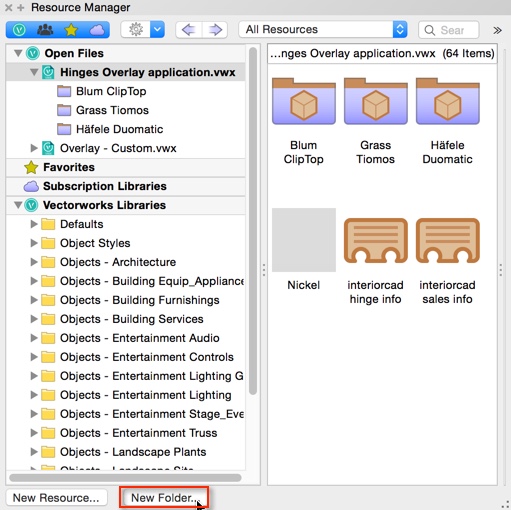This screenshot has width=511, height=510.
Task: Select interiorcad sales info record format
Action: click(448, 240)
